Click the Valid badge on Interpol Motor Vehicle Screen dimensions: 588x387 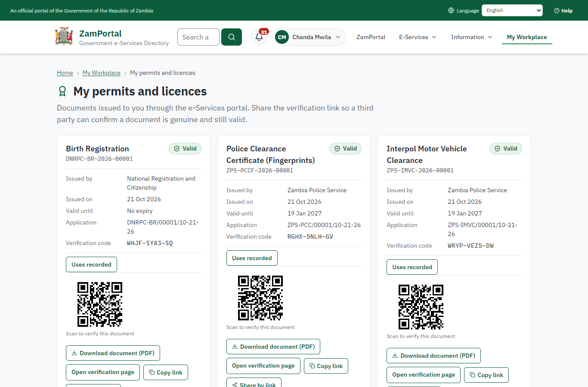pyautogui.click(x=506, y=148)
